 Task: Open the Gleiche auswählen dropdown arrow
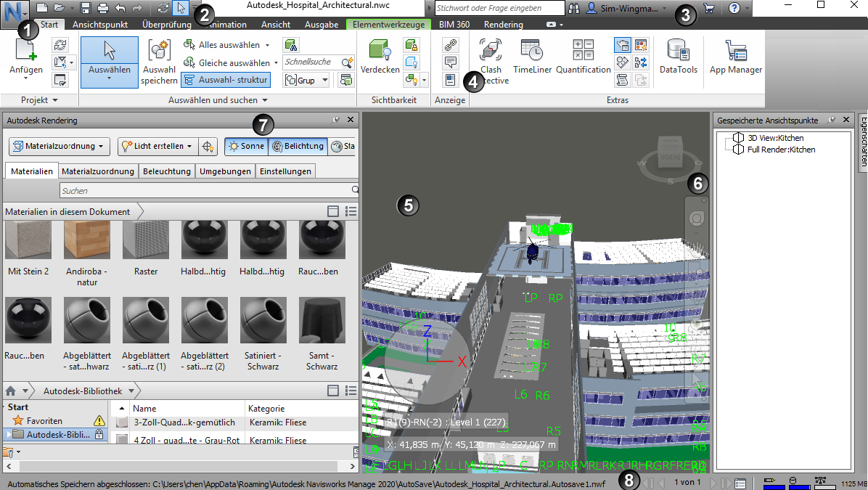[276, 63]
